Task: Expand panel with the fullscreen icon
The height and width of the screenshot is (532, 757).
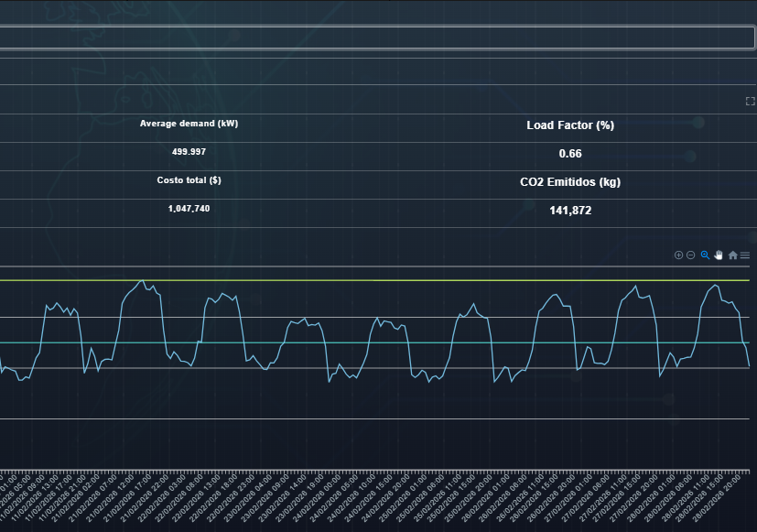Action: pyautogui.click(x=751, y=101)
